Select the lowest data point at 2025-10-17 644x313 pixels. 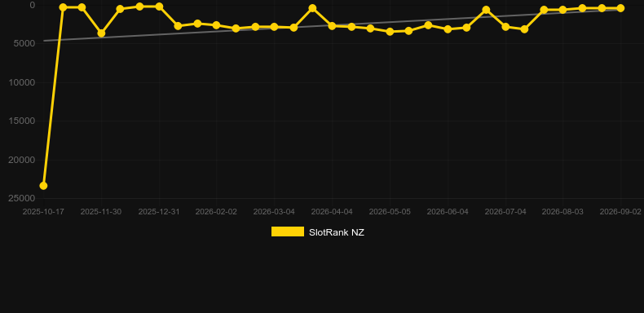(43, 186)
